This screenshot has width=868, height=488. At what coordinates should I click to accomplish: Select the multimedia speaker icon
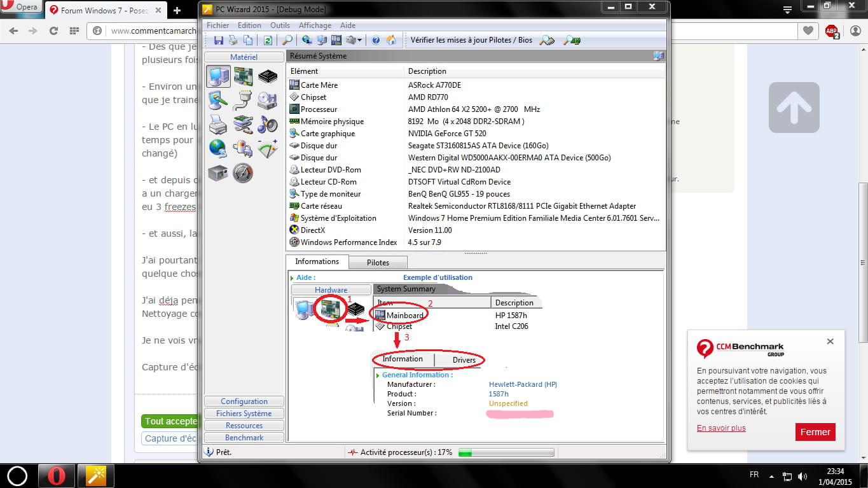coord(268,124)
